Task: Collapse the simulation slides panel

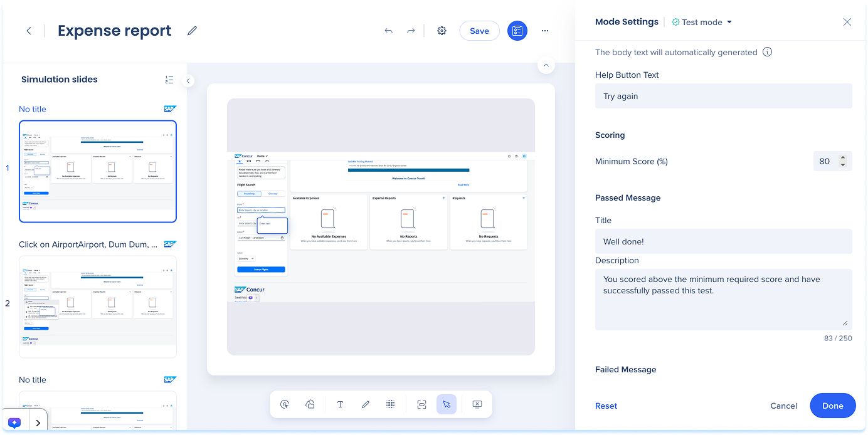Action: pyautogui.click(x=188, y=80)
